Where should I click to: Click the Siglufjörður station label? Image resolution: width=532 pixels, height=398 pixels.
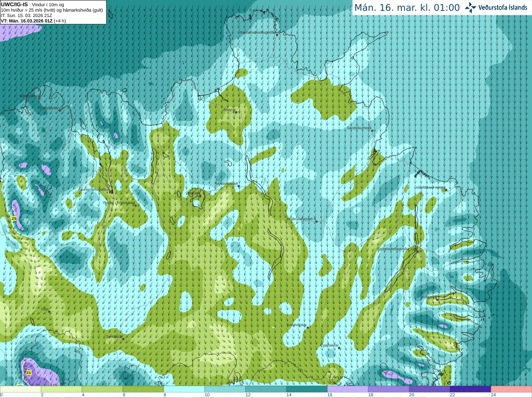pos(30,96)
